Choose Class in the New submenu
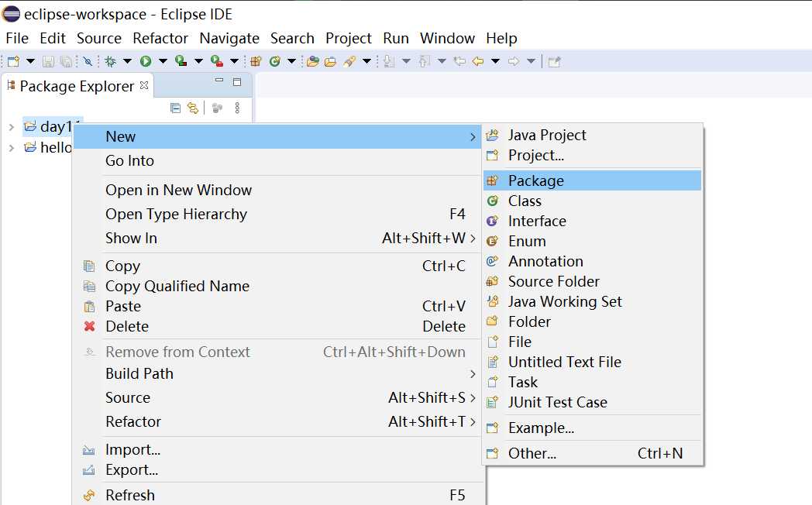 tap(525, 201)
